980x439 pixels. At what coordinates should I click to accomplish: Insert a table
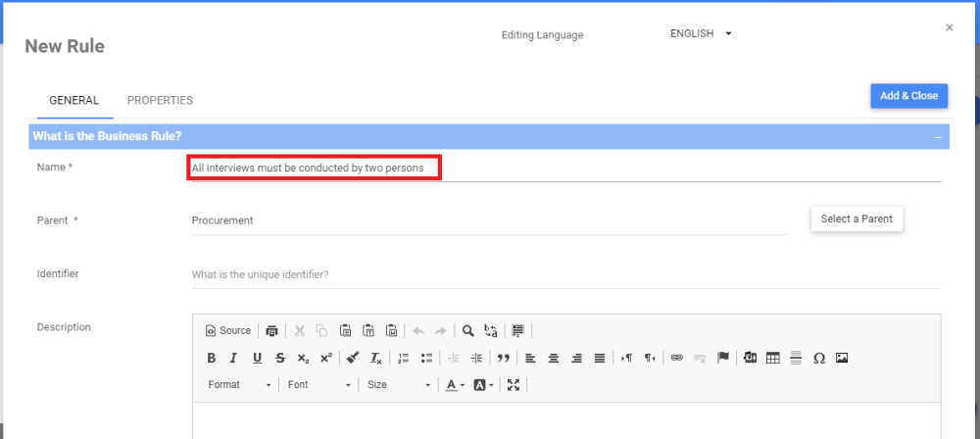tap(773, 359)
